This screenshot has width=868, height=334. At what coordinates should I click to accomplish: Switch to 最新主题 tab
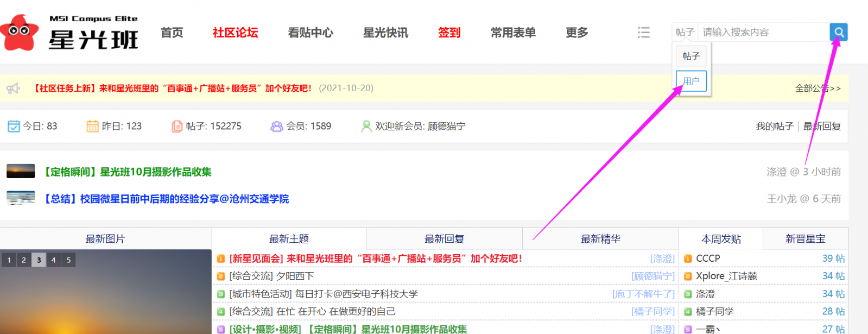(289, 238)
